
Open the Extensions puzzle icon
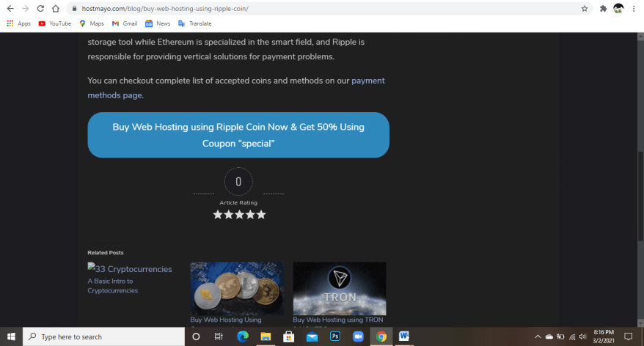tap(603, 9)
